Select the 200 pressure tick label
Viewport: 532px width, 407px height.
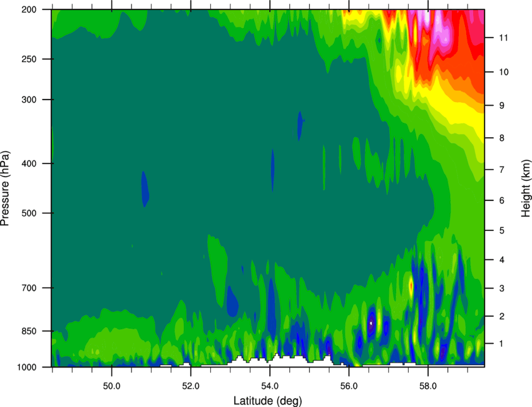(x=29, y=10)
